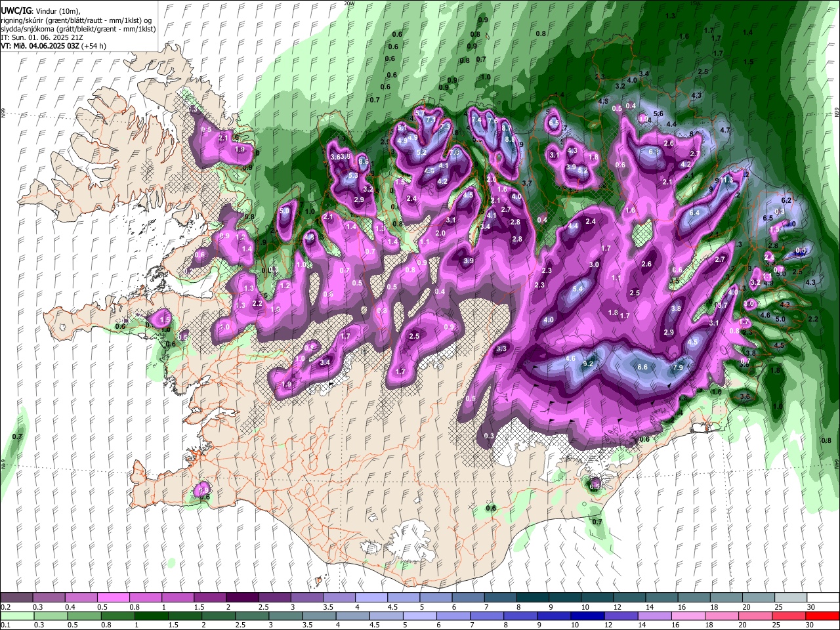
Task: Click the 6.4 precipitation value on the map
Action: tap(694, 213)
